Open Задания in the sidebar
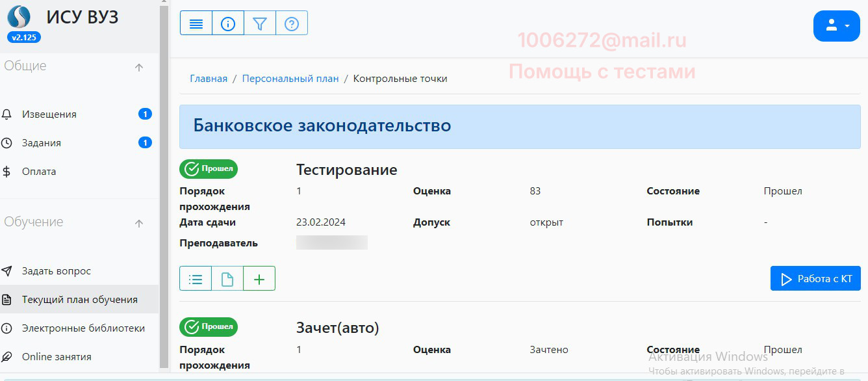Viewport: 868px width, 381px height. point(42,143)
